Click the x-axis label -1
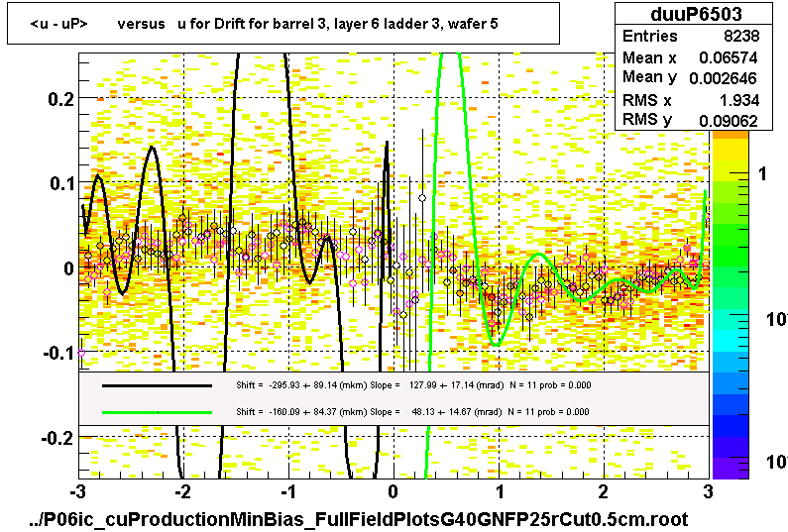The width and height of the screenshot is (788, 532). (288, 491)
